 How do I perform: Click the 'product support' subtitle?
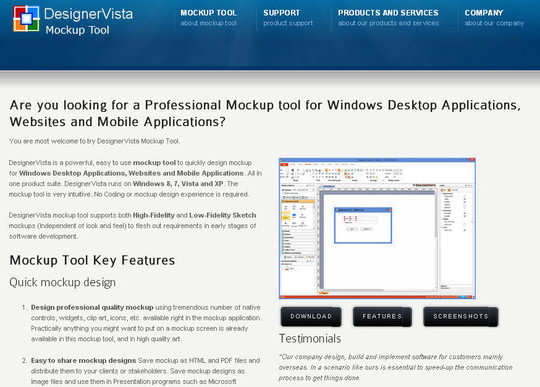(288, 23)
